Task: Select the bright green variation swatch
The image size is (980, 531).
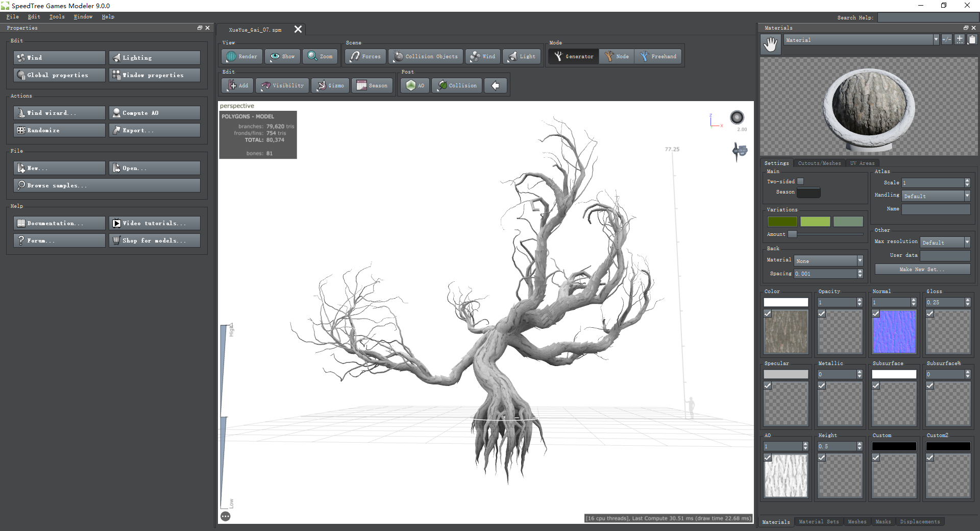Action: coord(815,222)
